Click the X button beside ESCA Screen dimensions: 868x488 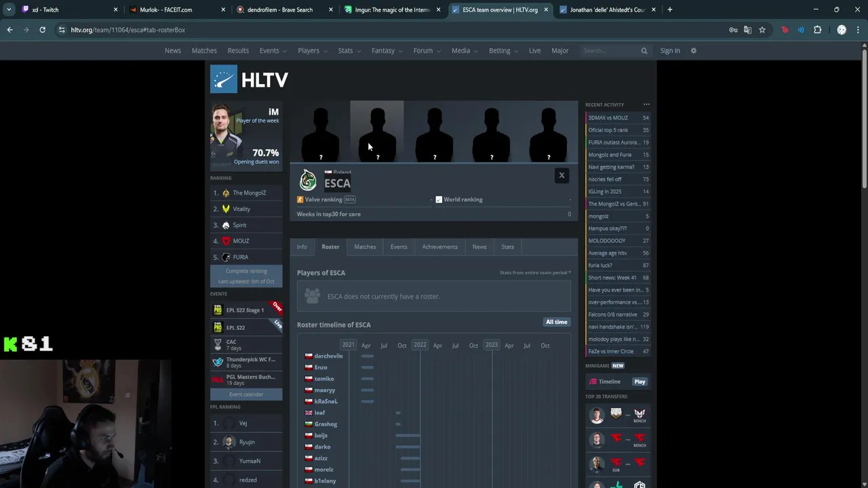(561, 176)
